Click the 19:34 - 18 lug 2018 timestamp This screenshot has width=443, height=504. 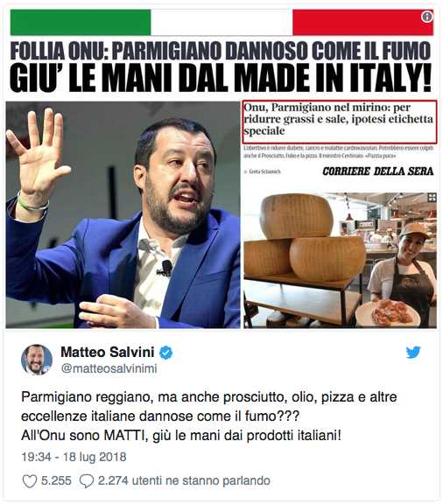pos(74,457)
